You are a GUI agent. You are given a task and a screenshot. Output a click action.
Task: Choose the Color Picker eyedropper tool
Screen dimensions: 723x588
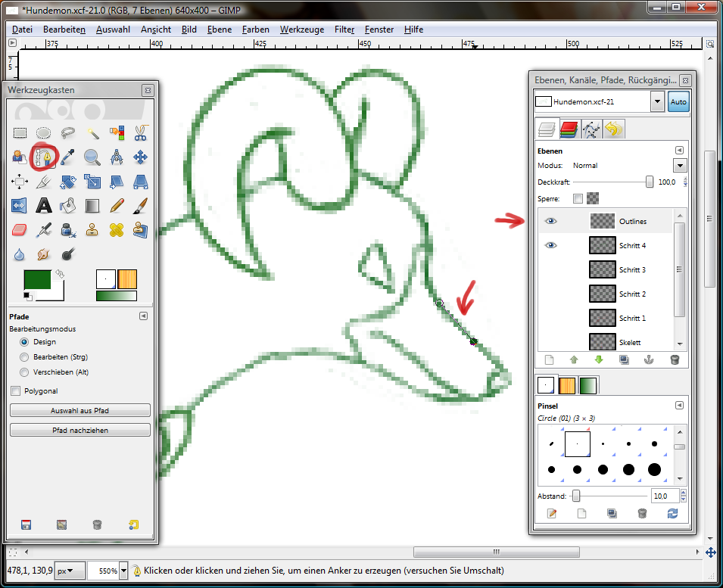pyautogui.click(x=68, y=157)
